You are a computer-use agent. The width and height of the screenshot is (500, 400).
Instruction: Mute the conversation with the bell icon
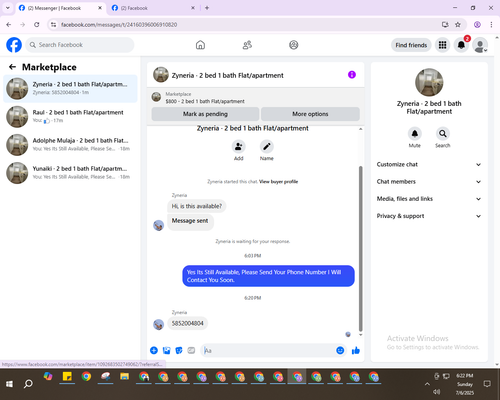(x=415, y=134)
